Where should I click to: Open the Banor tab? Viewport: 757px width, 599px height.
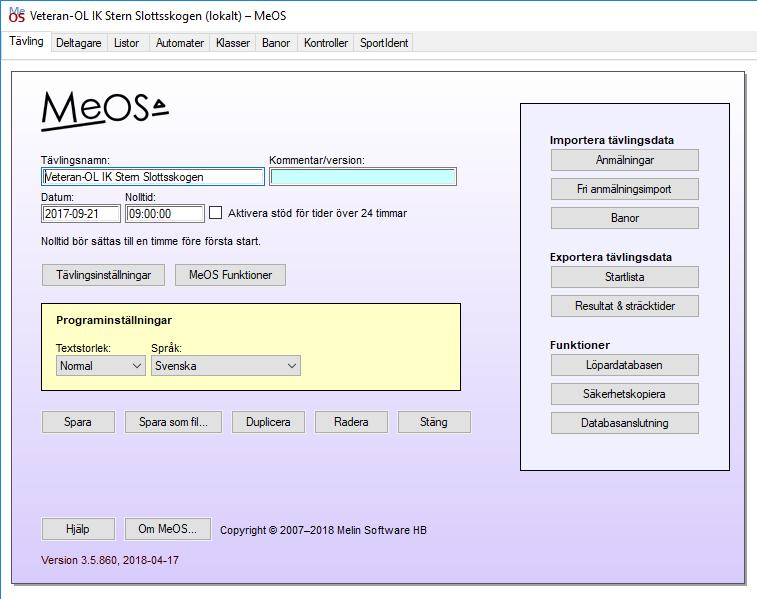pyautogui.click(x=276, y=43)
